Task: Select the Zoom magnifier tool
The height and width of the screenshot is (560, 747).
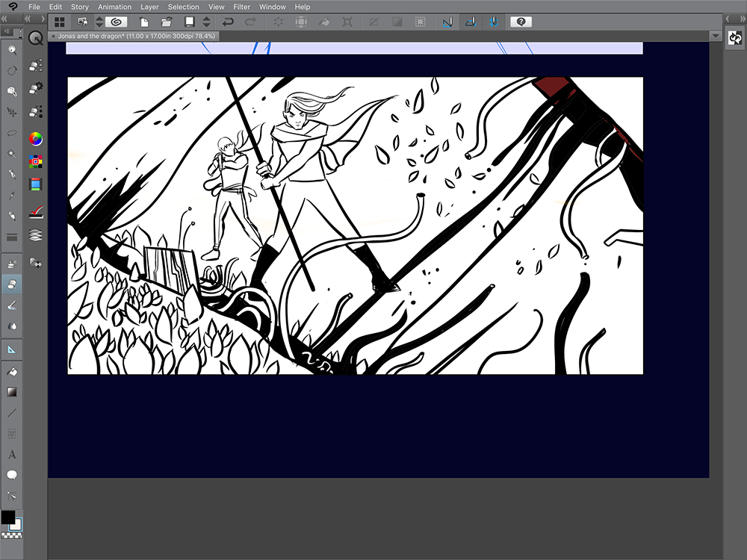Action: [12, 51]
